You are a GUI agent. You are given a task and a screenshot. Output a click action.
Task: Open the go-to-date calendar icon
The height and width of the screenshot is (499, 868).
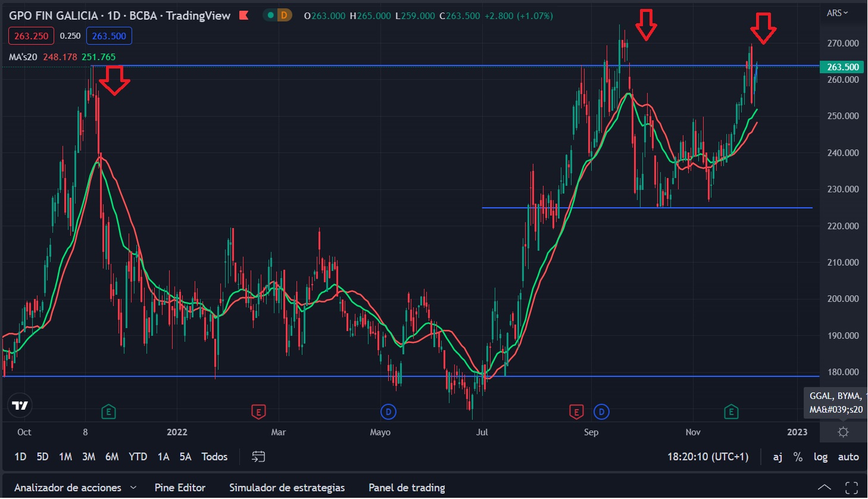click(258, 457)
